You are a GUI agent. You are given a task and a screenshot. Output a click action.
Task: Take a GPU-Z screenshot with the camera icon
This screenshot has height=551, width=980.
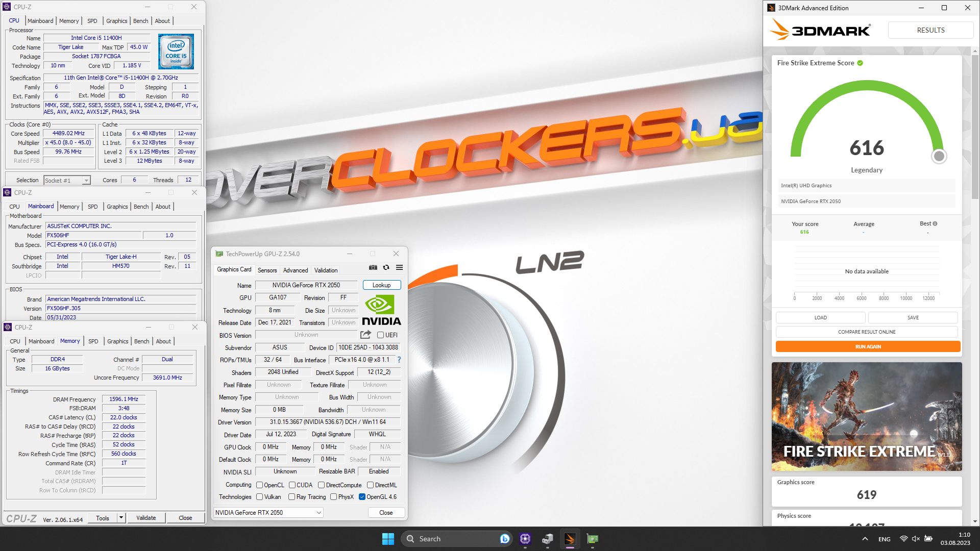point(373,267)
